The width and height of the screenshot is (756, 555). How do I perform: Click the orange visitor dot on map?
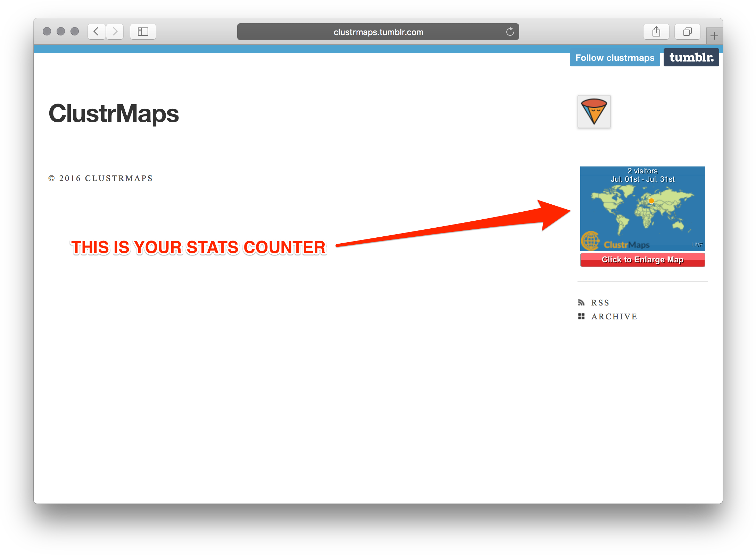pos(651,201)
